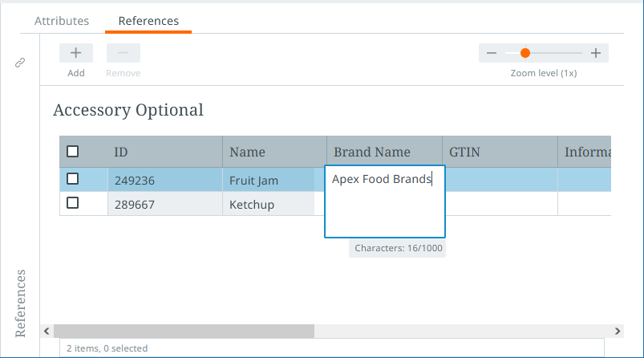Click the Brand Name text editing field

click(384, 201)
